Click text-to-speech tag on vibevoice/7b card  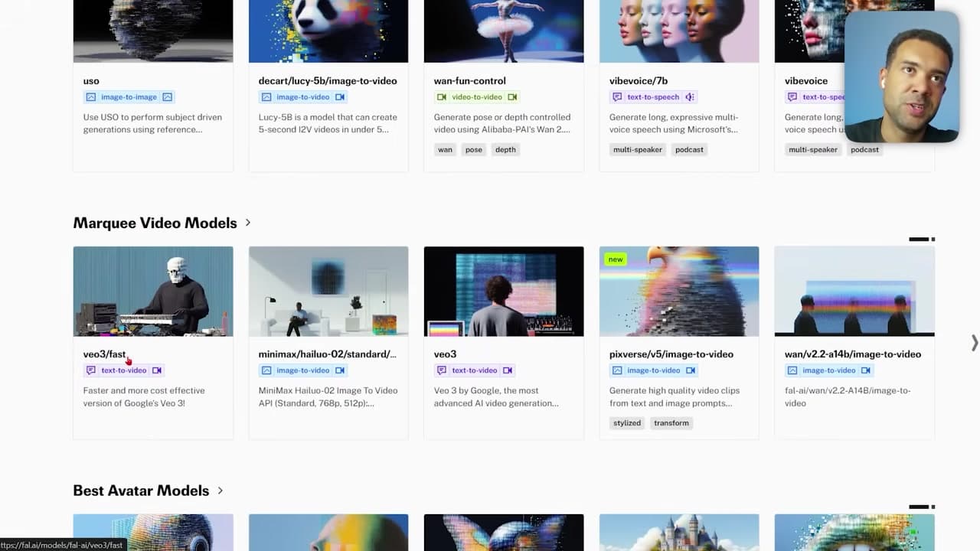pyautogui.click(x=653, y=97)
